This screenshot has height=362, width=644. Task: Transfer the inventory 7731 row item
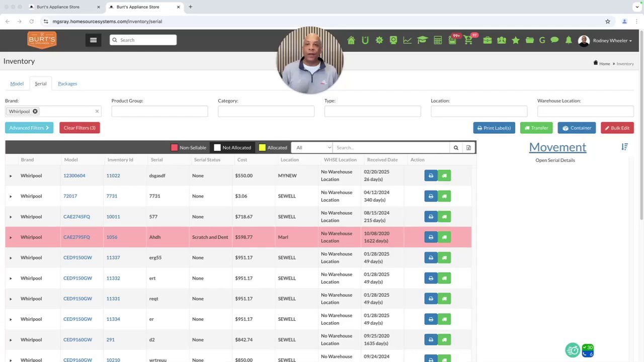444,196
